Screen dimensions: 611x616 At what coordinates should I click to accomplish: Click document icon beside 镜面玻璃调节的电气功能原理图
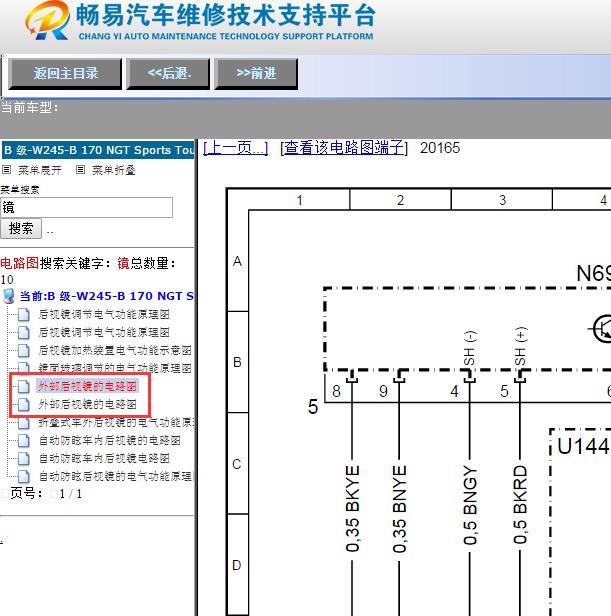(x=24, y=368)
